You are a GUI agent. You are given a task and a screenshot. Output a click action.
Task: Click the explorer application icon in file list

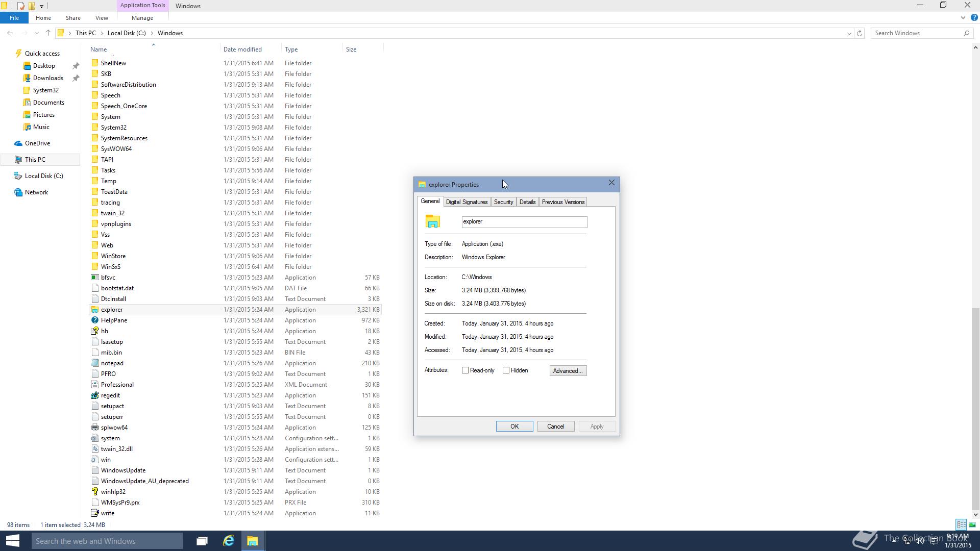point(94,310)
